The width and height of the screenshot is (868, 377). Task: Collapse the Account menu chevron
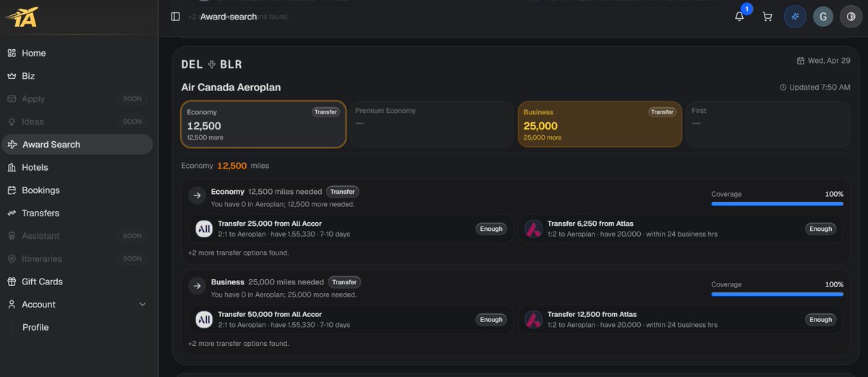tap(142, 305)
